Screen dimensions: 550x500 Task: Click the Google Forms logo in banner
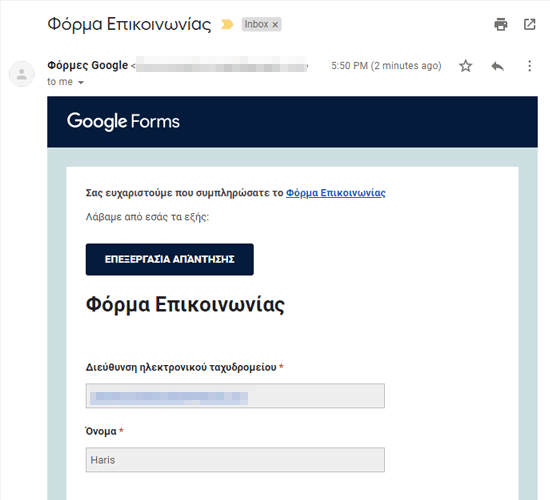click(123, 121)
